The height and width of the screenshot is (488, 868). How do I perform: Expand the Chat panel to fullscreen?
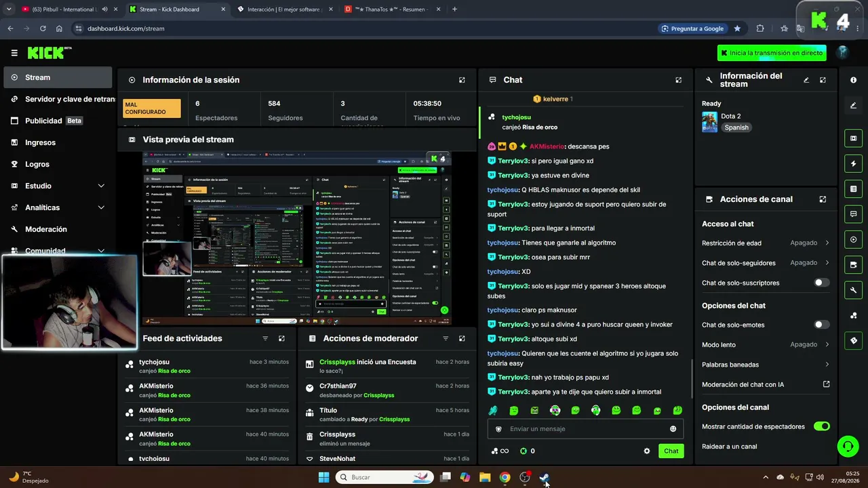(x=678, y=80)
